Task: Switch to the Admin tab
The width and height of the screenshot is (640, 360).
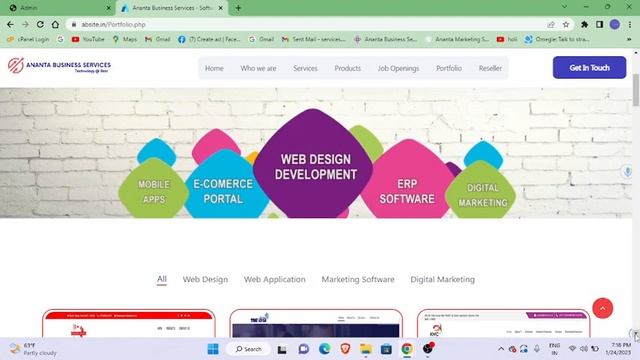Action: (x=57, y=8)
